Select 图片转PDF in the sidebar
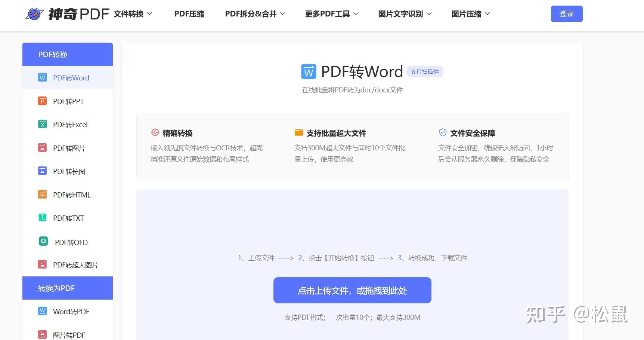Image resolution: width=644 pixels, height=340 pixels. click(x=68, y=335)
